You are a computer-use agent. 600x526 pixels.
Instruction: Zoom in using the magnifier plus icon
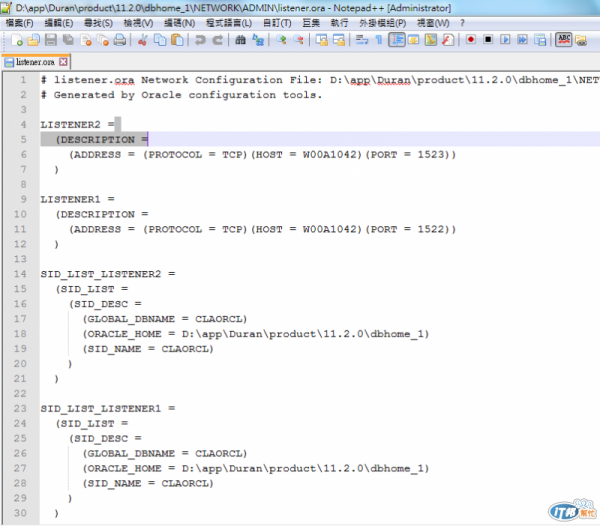pos(281,40)
